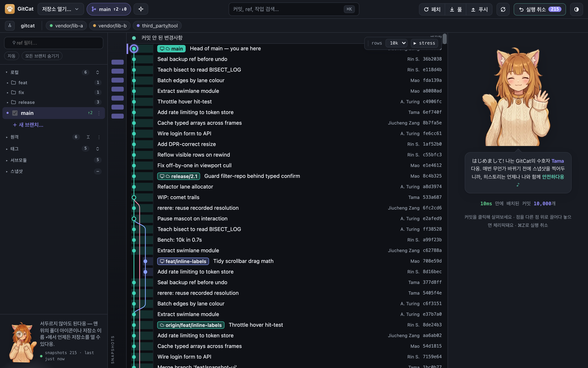This screenshot has height=368, width=588.
Task: Click the release folder icon
Action: point(14,102)
